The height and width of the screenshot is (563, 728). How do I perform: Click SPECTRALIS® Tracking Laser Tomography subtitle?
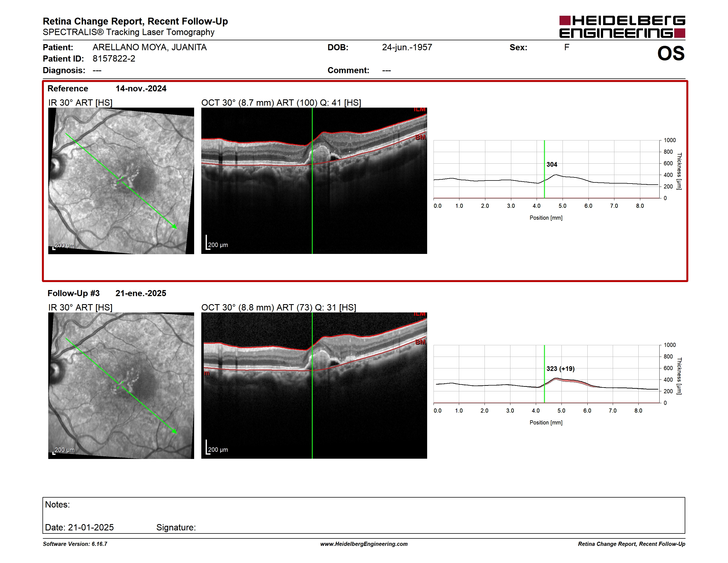(129, 32)
